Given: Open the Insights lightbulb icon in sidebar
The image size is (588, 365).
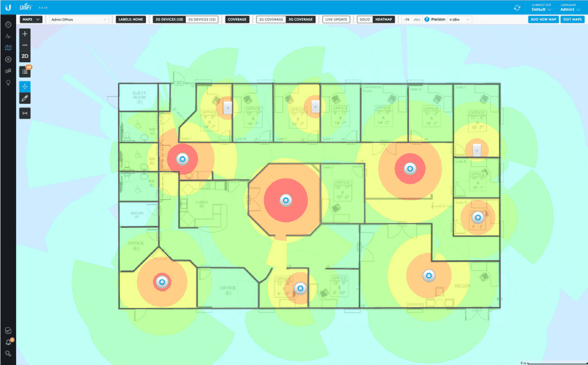Looking at the screenshot, I should [8, 82].
